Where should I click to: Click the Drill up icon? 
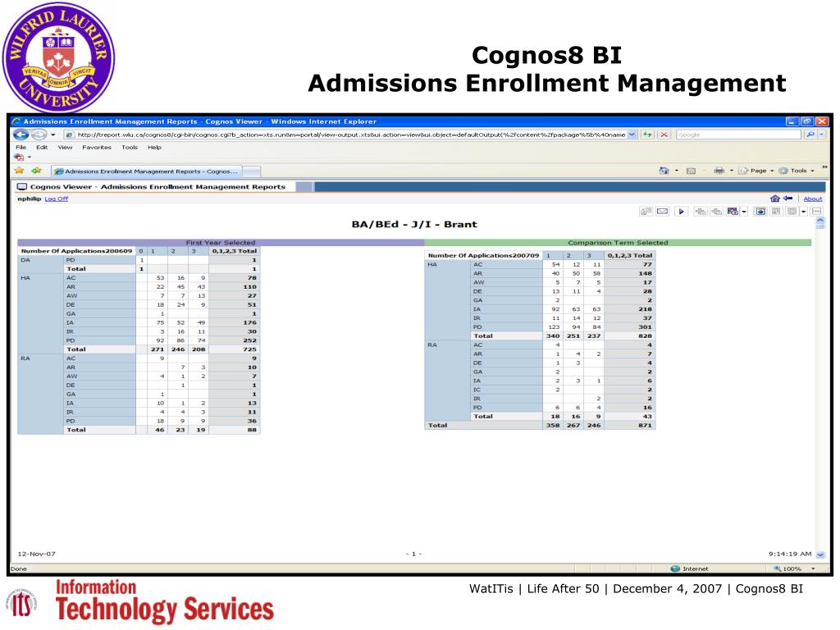(x=716, y=212)
